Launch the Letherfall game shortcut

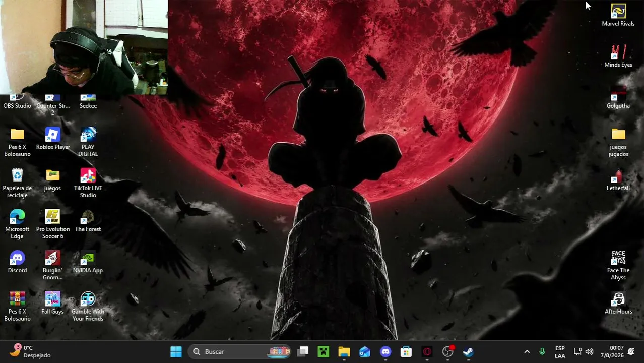[x=618, y=180]
